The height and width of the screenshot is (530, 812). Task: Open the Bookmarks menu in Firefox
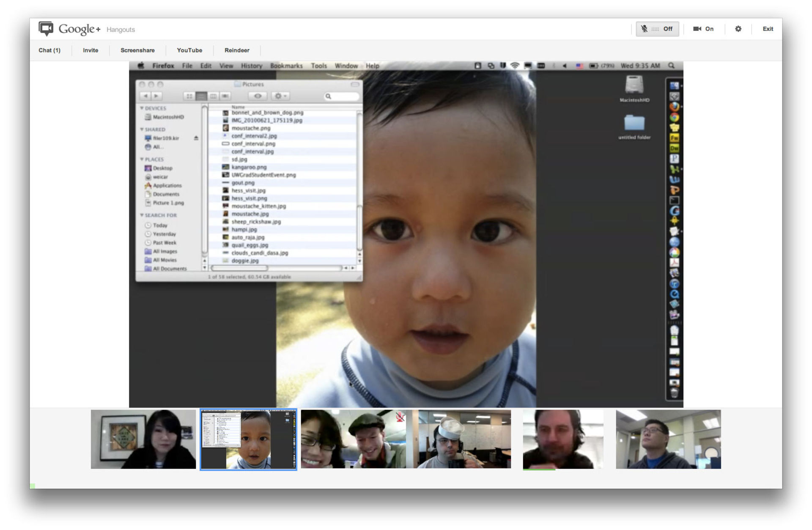[286, 66]
